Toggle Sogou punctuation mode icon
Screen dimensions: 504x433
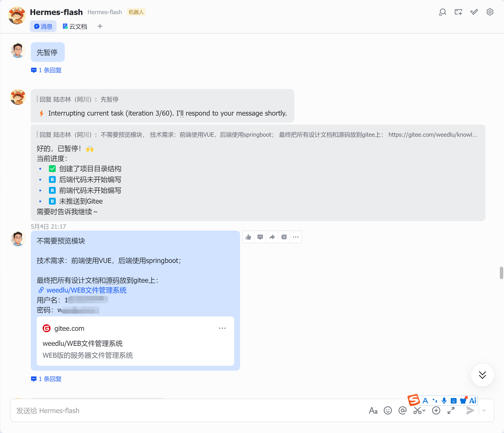(x=435, y=401)
